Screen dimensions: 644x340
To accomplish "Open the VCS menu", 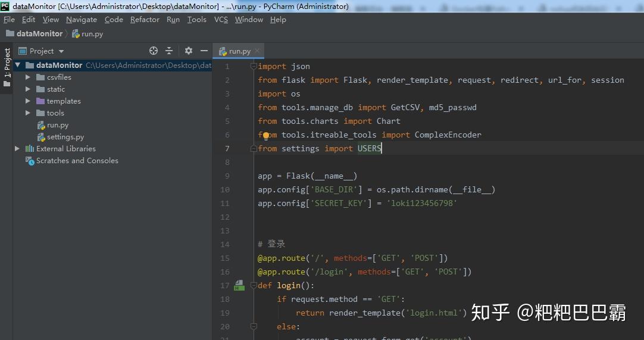I will tap(221, 20).
